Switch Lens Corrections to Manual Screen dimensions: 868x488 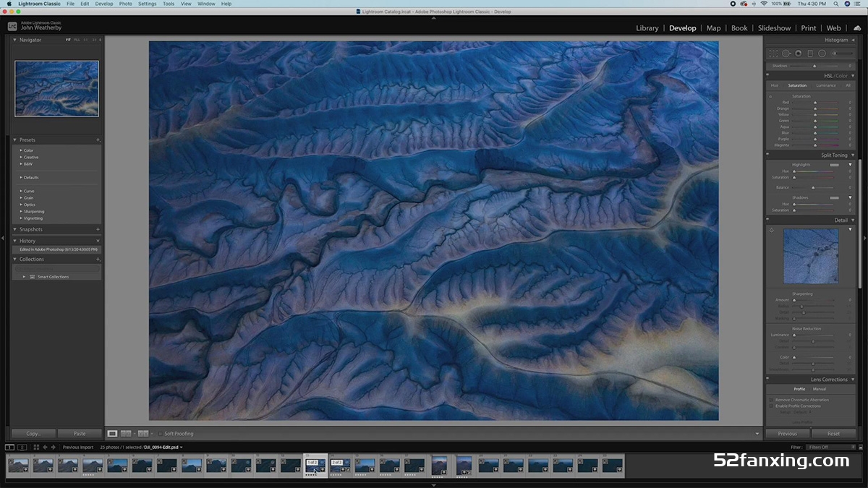pos(820,389)
